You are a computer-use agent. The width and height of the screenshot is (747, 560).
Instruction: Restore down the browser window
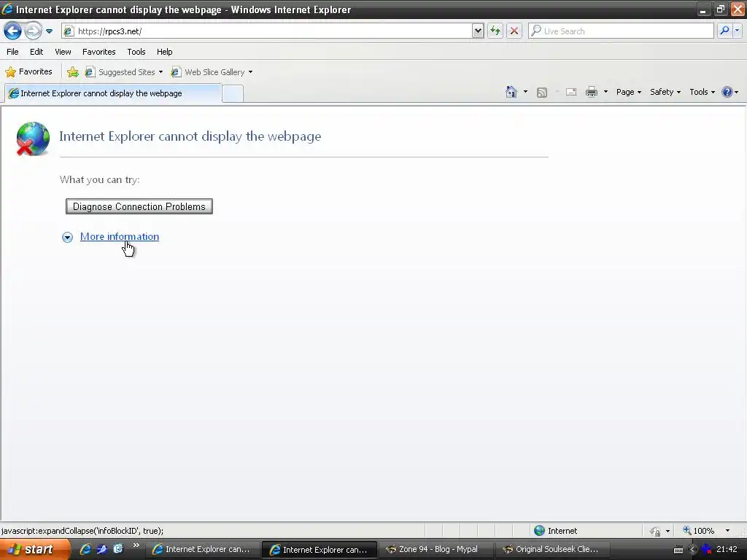tap(720, 9)
